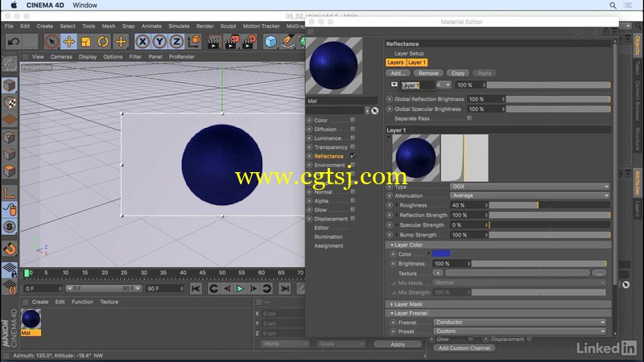This screenshot has width=644, height=362.
Task: Open the ProRender viewport menu
Action: (182, 56)
